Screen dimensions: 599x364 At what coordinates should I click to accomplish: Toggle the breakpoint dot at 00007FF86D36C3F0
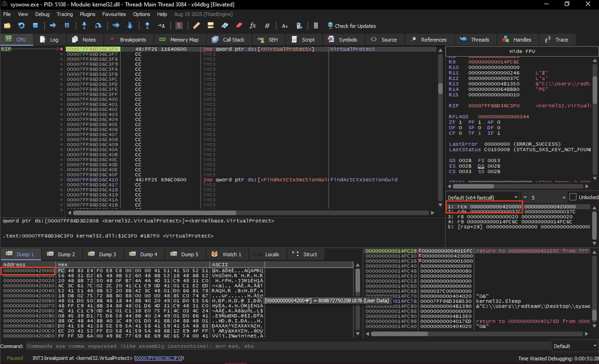61,49
